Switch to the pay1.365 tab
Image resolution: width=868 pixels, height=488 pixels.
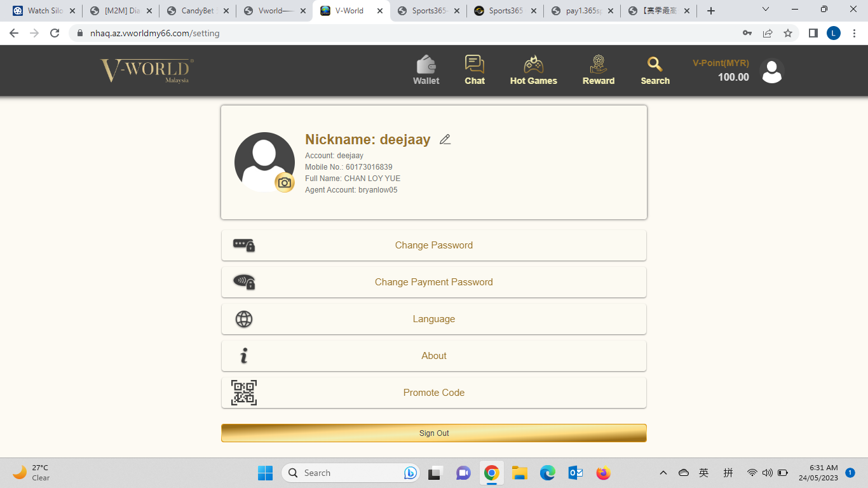pos(583,11)
